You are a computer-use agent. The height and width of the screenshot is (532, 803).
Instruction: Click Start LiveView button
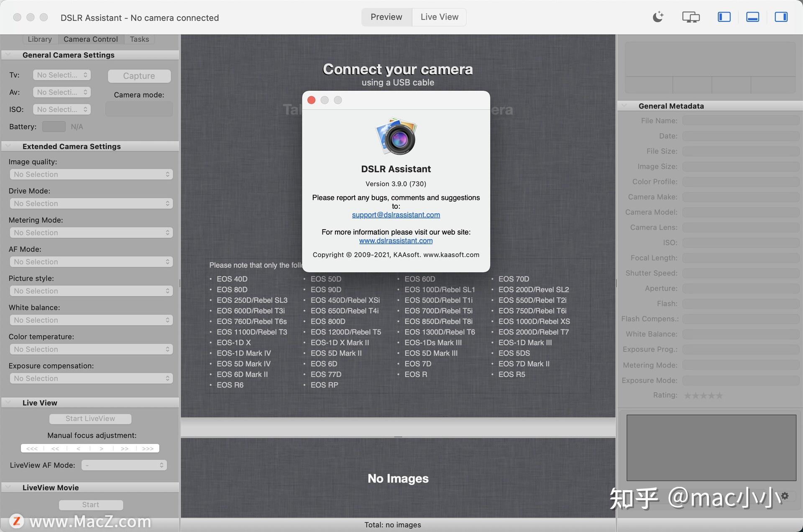click(90, 419)
